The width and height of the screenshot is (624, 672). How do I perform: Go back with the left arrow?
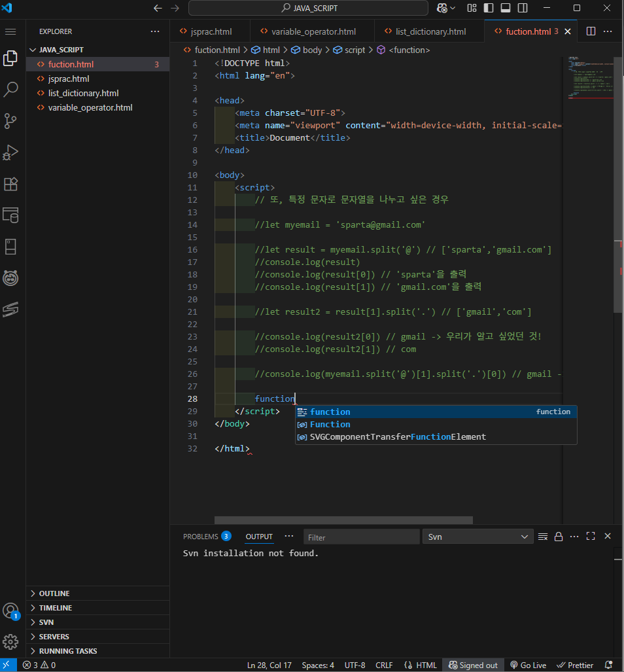[158, 8]
